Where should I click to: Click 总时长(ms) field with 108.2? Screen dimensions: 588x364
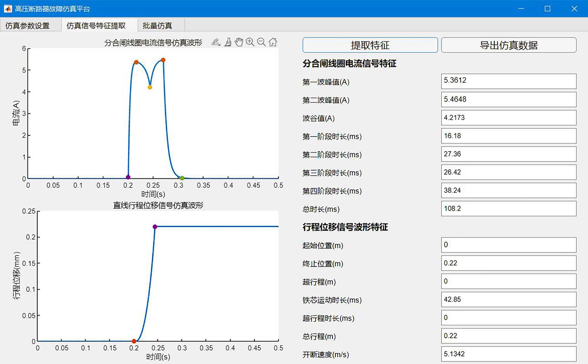tap(509, 209)
